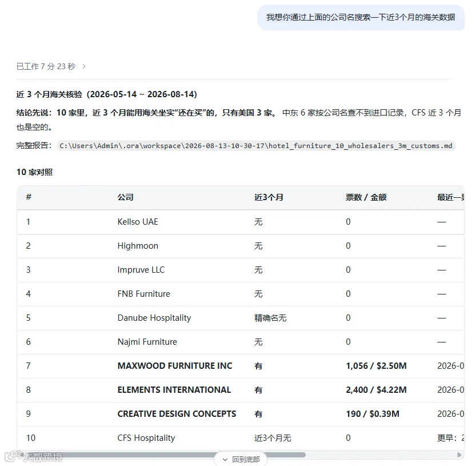
Task: Click the '近3个月无' cell for CFS Hospitality
Action: click(273, 438)
